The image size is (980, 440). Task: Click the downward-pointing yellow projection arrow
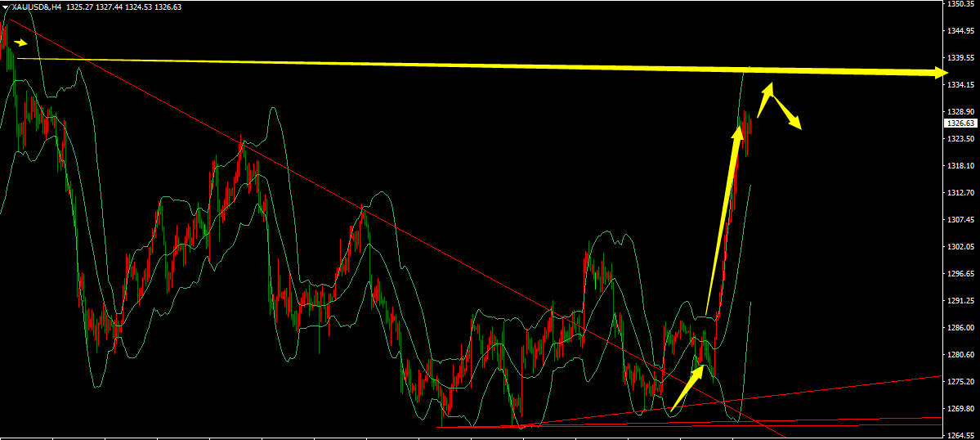[789, 115]
